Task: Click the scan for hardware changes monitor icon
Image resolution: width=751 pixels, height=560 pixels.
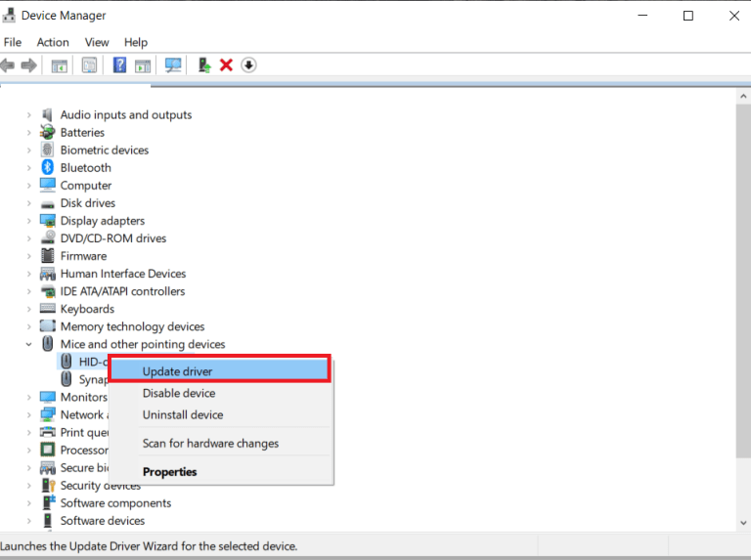Action: coord(173,65)
